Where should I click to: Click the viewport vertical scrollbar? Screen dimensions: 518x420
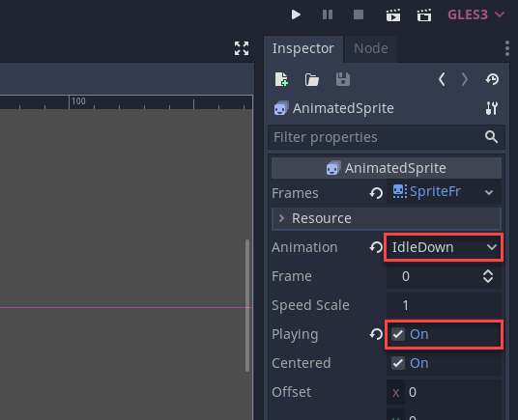point(247,305)
